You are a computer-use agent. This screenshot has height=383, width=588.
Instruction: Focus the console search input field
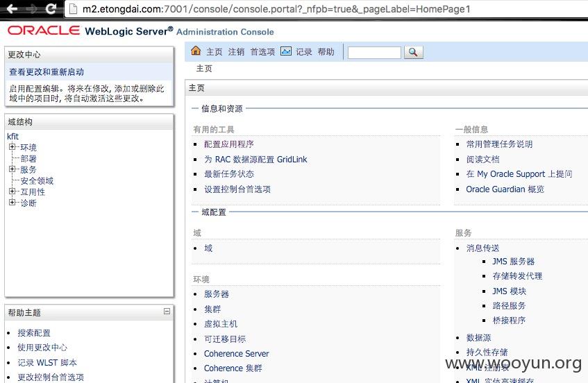(x=374, y=53)
